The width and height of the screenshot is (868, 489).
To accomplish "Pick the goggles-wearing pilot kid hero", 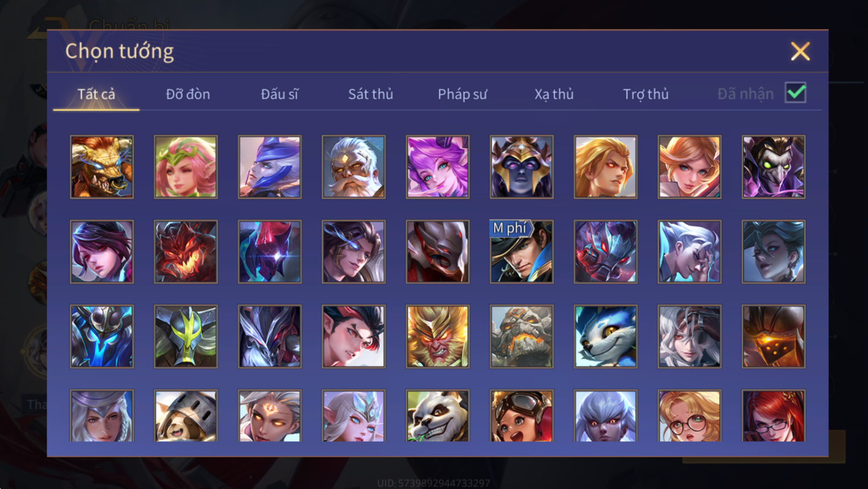I will 522,416.
